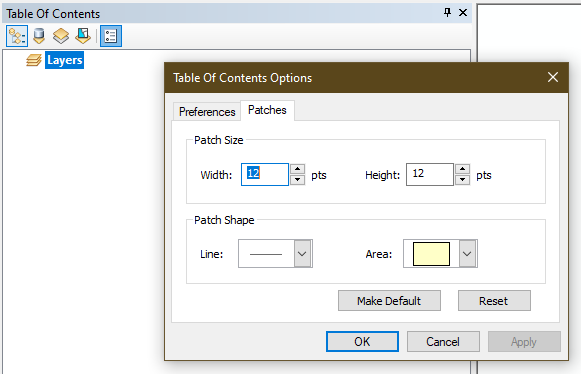Select List By Selection icon
The height and width of the screenshot is (374, 581).
coord(83,36)
